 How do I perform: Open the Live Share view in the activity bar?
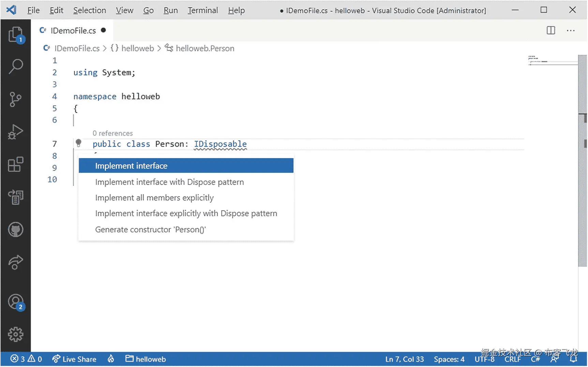[x=16, y=262]
